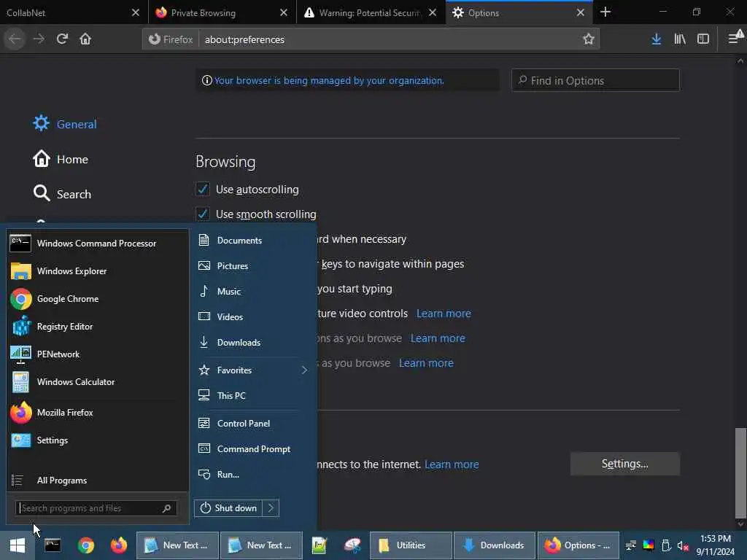Go to Firefox home page icon
This screenshot has height=560, width=747.
[x=85, y=39]
